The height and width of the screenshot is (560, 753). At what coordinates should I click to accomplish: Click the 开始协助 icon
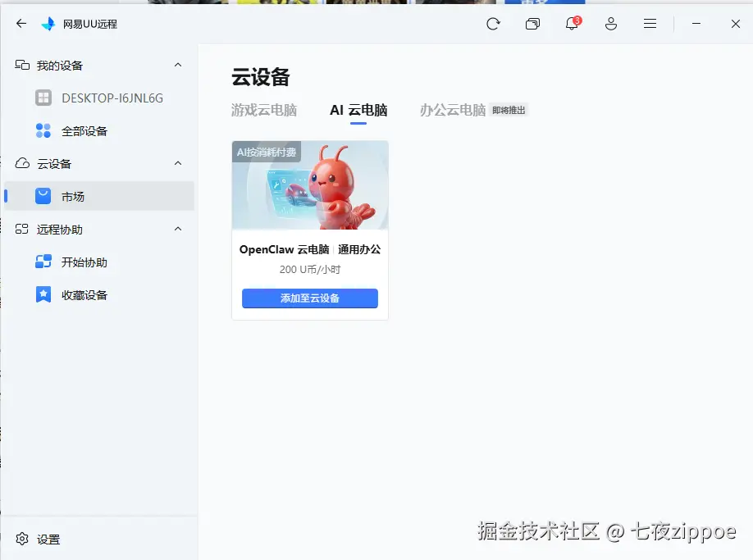pos(43,262)
